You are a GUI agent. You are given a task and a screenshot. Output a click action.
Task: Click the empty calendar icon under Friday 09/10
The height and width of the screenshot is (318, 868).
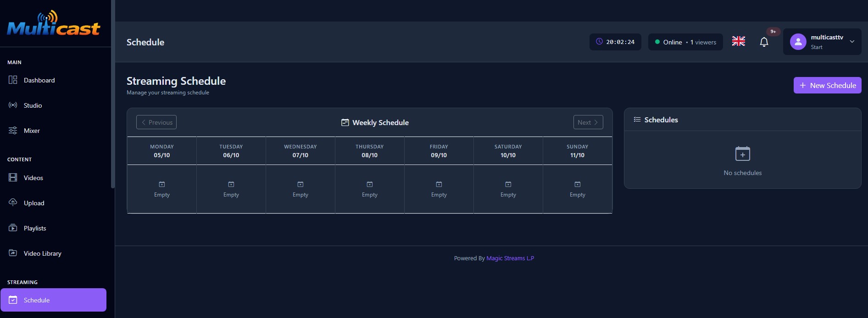pos(439,184)
